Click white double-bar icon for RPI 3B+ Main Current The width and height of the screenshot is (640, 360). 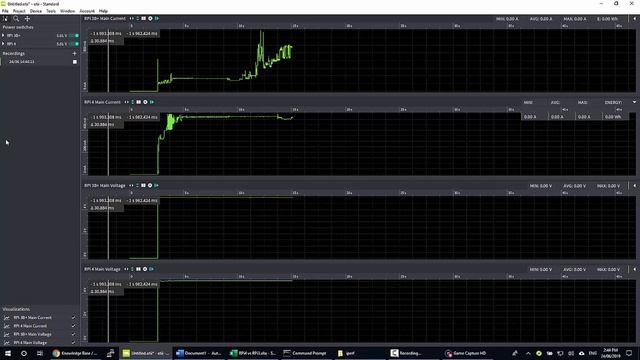[144, 18]
